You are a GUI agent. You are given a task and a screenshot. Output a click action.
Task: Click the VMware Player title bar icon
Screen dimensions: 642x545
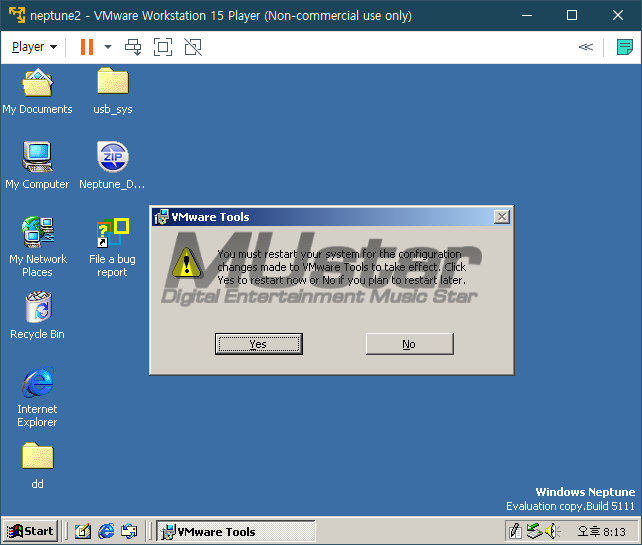(17, 15)
